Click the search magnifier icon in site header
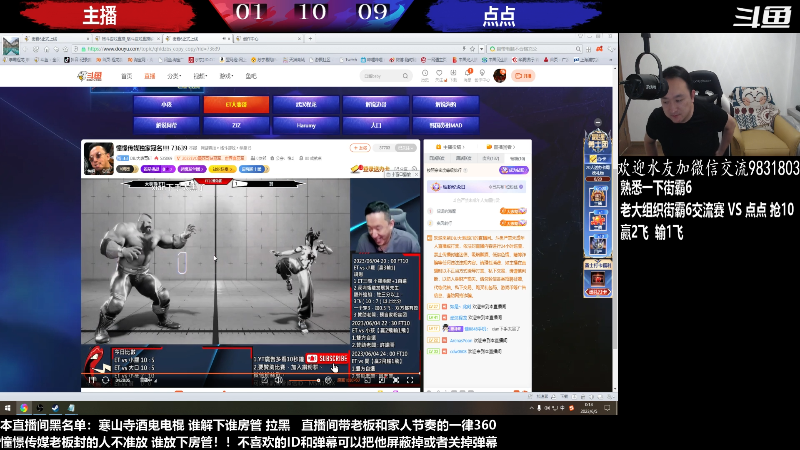800x450 pixels. click(x=406, y=76)
